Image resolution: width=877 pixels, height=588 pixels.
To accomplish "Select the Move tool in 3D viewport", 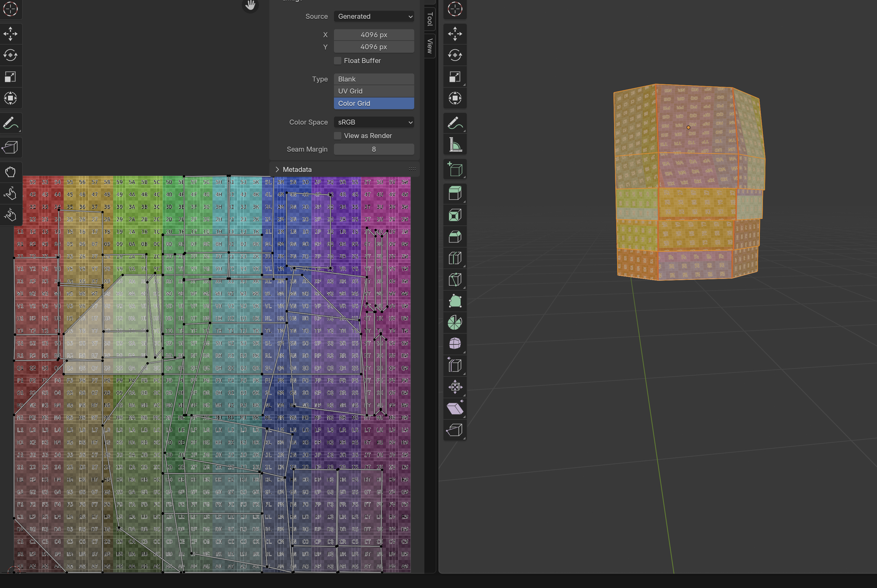I will (455, 34).
